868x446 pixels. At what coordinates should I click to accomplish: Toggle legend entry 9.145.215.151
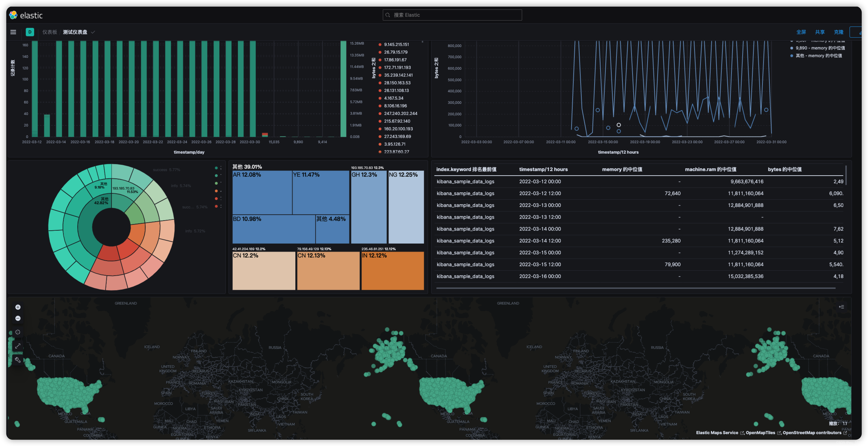click(x=396, y=44)
